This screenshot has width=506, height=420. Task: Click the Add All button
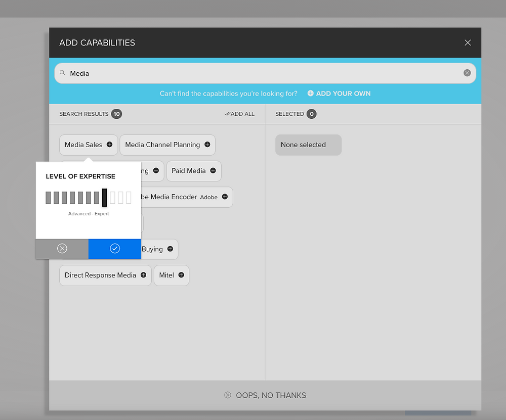pyautogui.click(x=239, y=114)
